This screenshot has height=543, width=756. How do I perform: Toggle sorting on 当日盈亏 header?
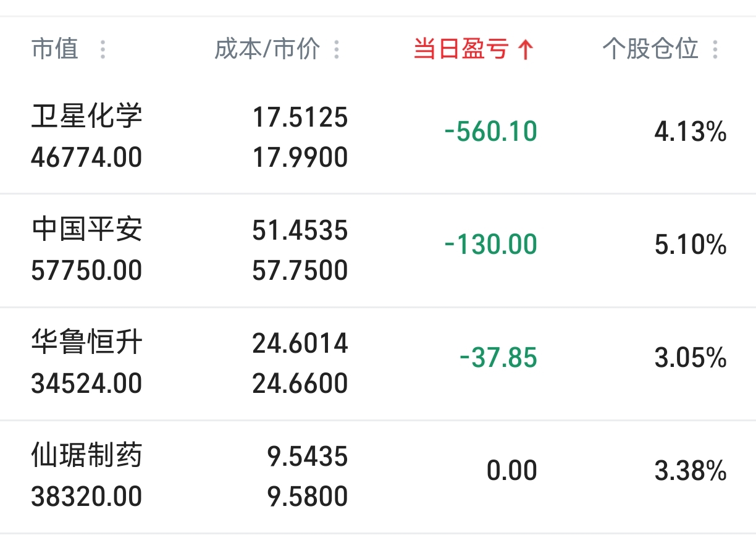[x=461, y=49]
